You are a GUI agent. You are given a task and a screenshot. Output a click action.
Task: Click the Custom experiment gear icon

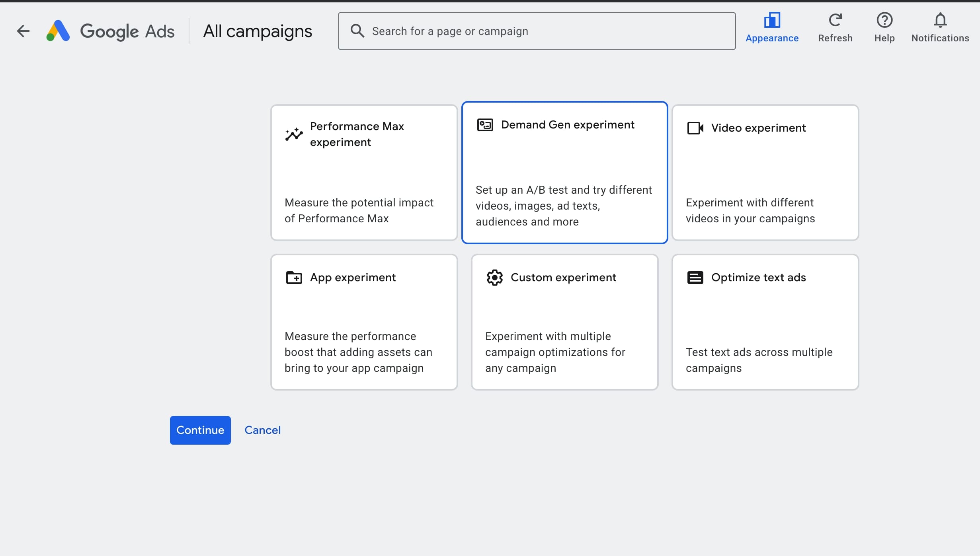click(x=494, y=277)
